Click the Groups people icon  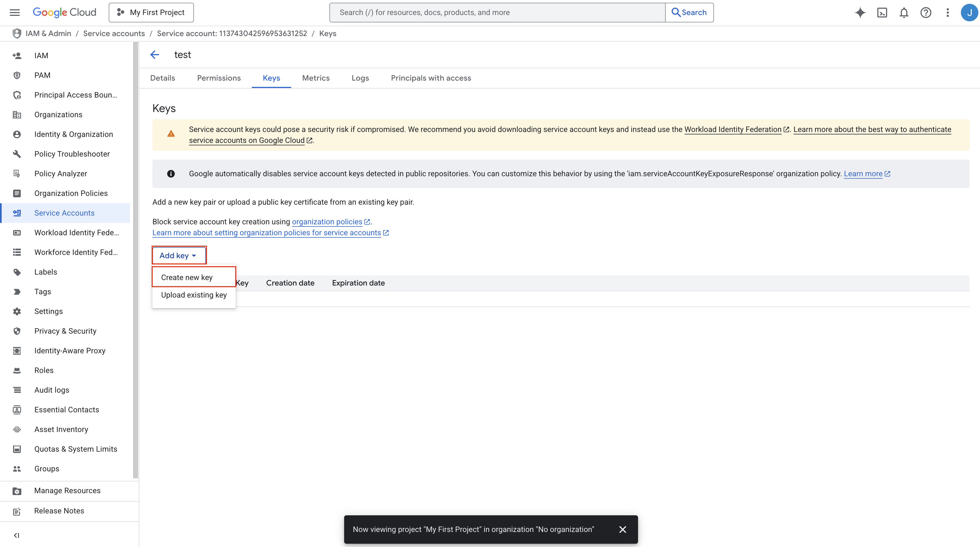[x=17, y=469]
